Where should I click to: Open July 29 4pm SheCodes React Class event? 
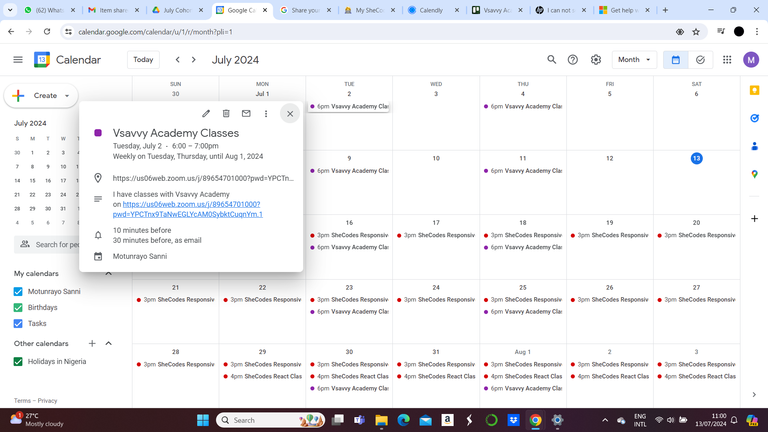(x=262, y=376)
